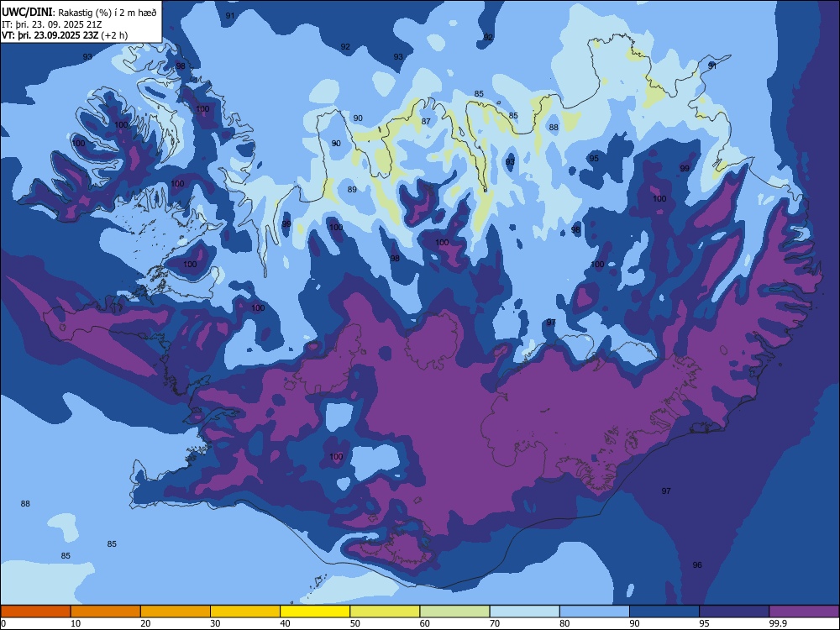Image resolution: width=840 pixels, height=630 pixels.
Task: Click the "89" humidity value on the map
Action: click(352, 190)
